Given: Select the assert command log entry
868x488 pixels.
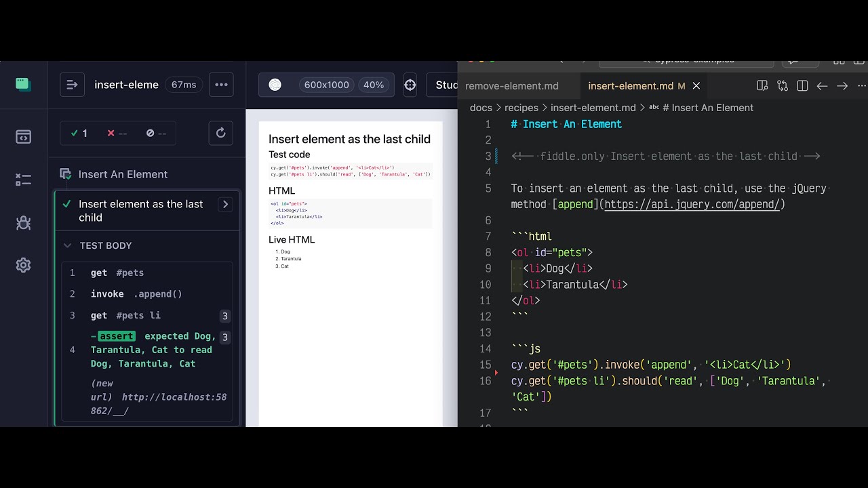Looking at the screenshot, I should (x=147, y=350).
